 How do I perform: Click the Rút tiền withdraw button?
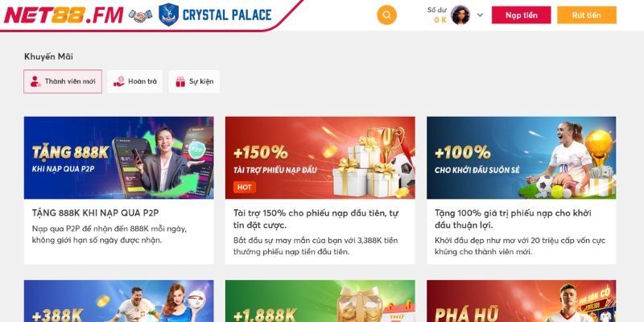587,15
